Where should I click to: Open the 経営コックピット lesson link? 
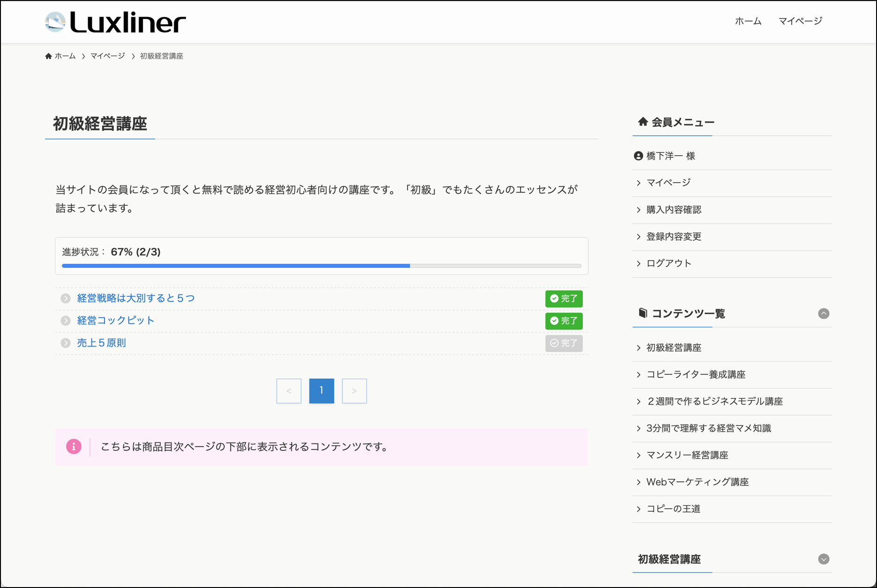[x=116, y=320]
